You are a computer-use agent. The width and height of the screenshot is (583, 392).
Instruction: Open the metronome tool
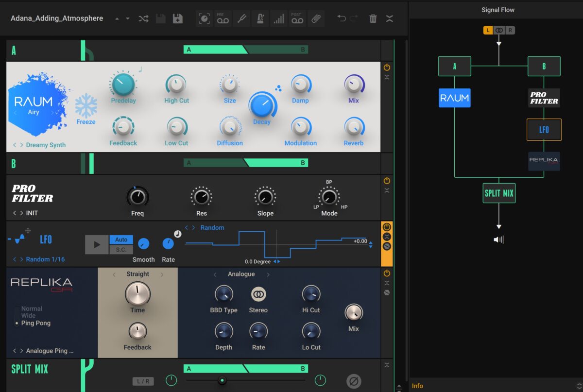coord(260,19)
